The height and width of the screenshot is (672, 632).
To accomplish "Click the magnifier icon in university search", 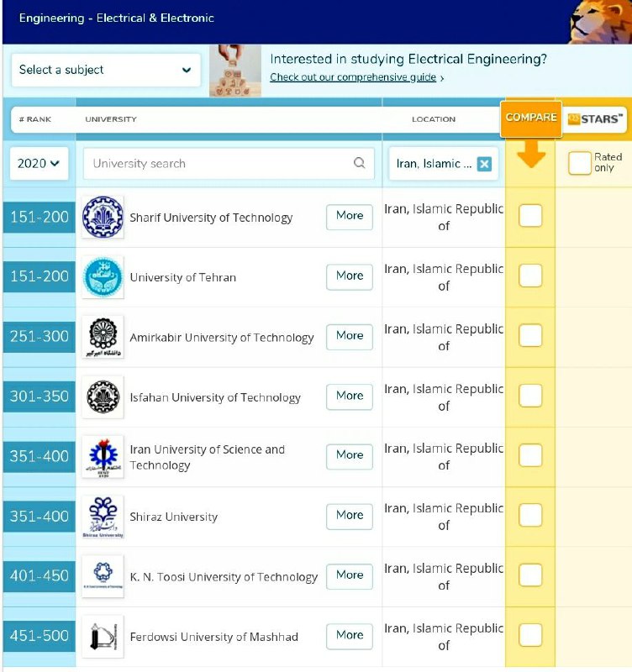I will [360, 163].
